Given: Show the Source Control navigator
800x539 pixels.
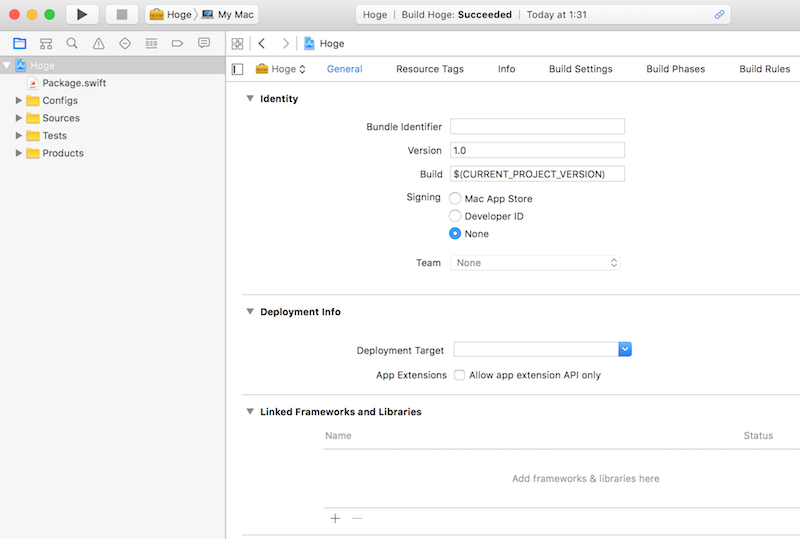Looking at the screenshot, I should [46, 43].
